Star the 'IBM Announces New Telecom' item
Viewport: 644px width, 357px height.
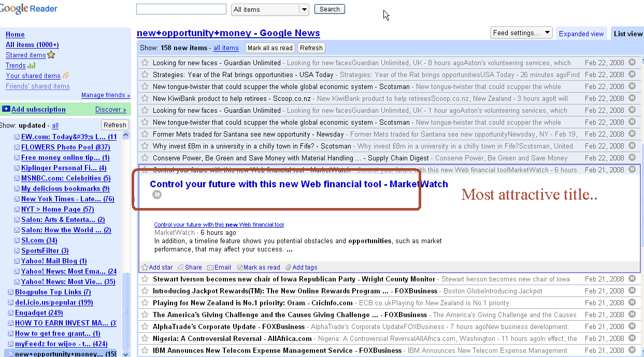click(x=145, y=350)
